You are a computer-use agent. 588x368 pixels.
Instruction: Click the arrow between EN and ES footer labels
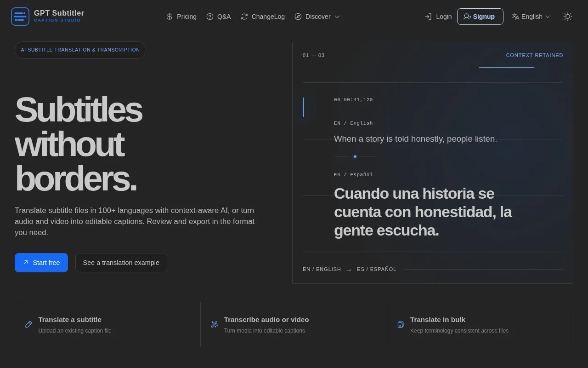pos(349,270)
